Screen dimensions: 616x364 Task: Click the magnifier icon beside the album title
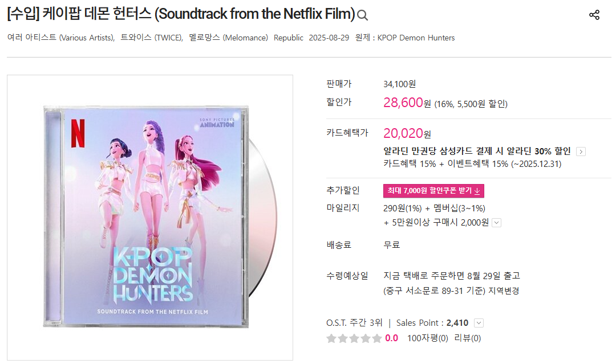(362, 15)
